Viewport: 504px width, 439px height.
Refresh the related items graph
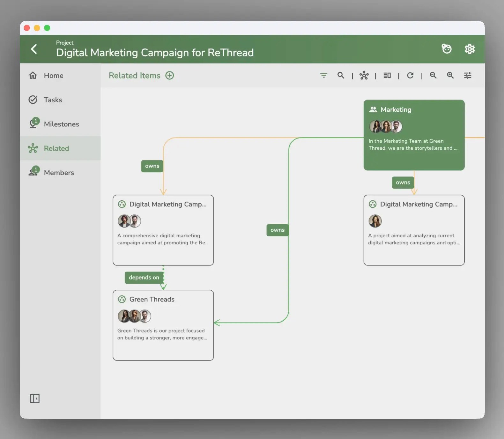pyautogui.click(x=410, y=75)
